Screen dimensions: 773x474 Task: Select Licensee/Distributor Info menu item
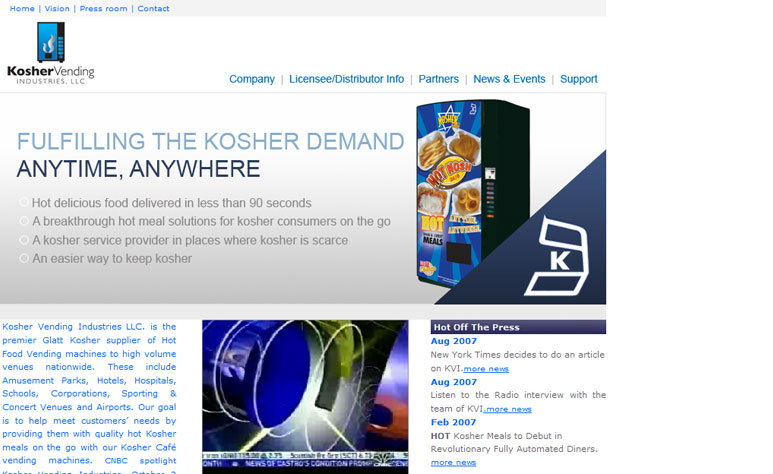click(346, 79)
